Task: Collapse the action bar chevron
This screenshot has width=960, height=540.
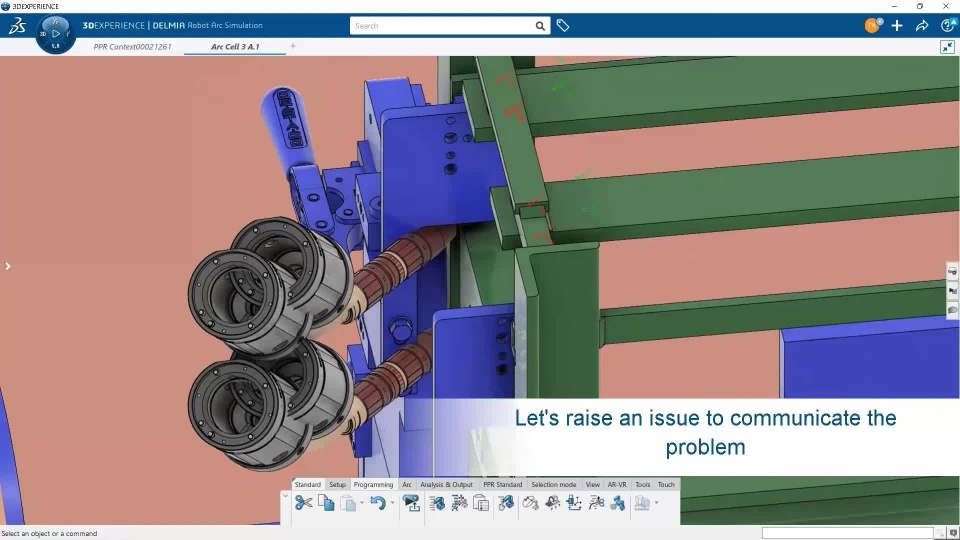Action: 285,496
